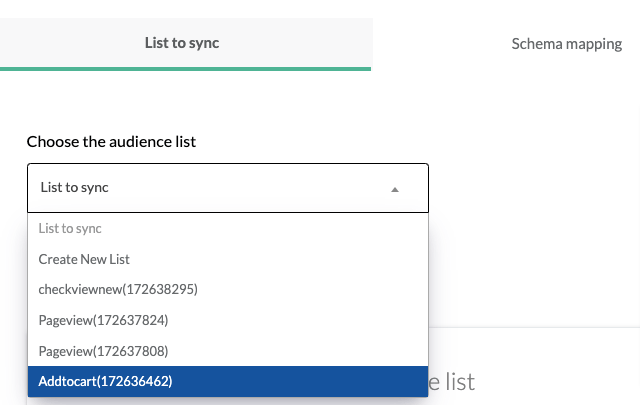Pick the Pageview(172637824) audience list

coord(228,320)
